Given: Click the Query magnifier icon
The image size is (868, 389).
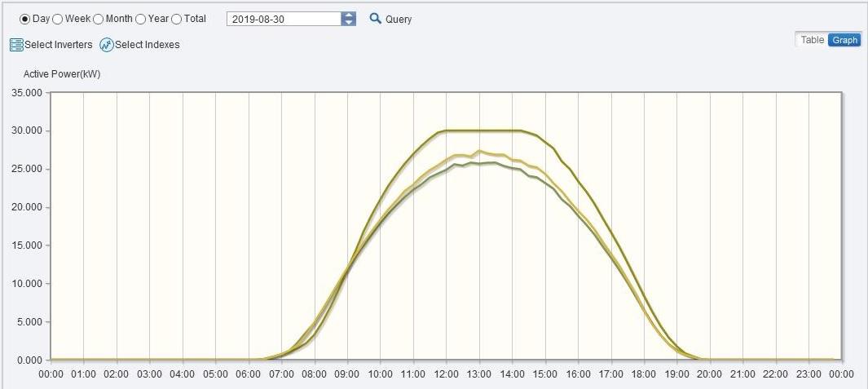Looking at the screenshot, I should click(376, 18).
